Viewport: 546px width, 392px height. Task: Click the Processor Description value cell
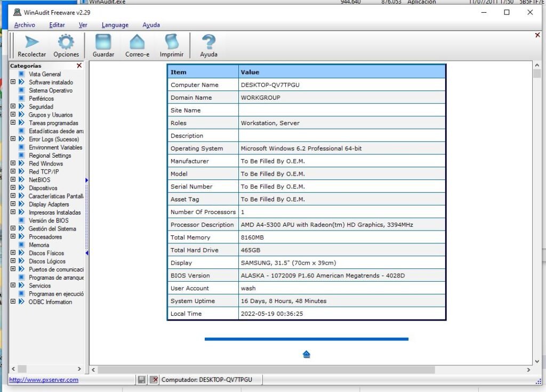[x=342, y=225]
